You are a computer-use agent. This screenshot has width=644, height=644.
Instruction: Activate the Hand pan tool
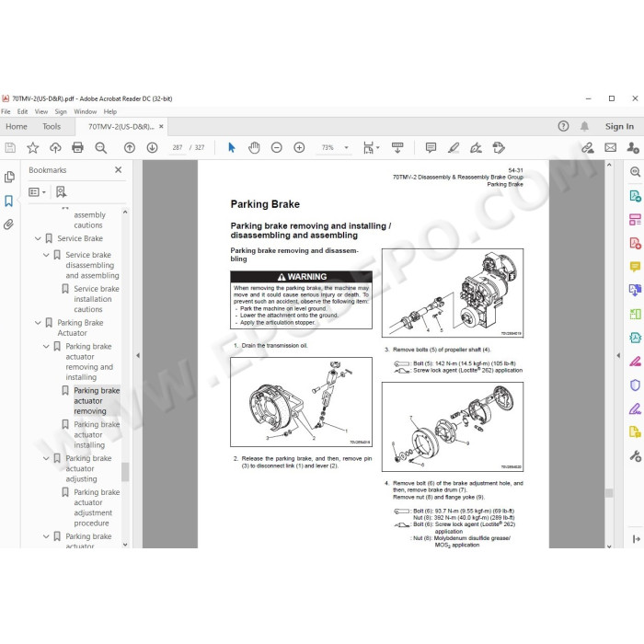tap(254, 147)
